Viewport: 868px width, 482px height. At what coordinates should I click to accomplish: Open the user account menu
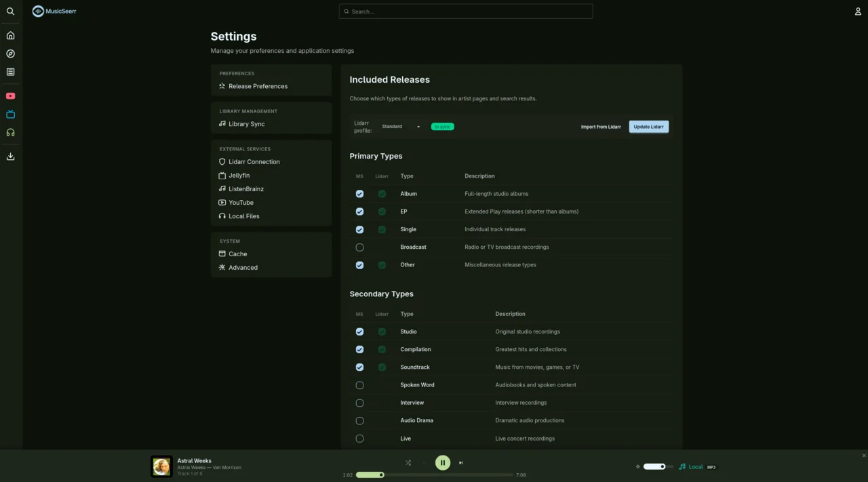click(x=857, y=12)
